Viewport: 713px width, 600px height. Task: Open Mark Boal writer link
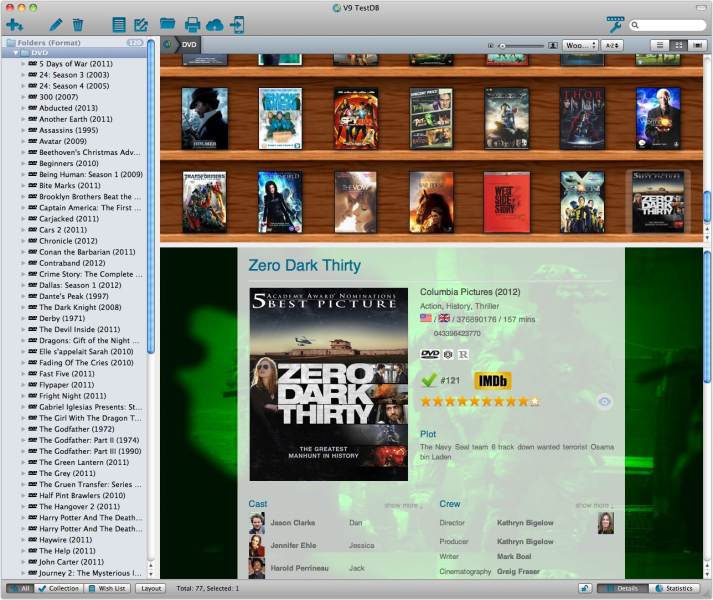(x=514, y=556)
